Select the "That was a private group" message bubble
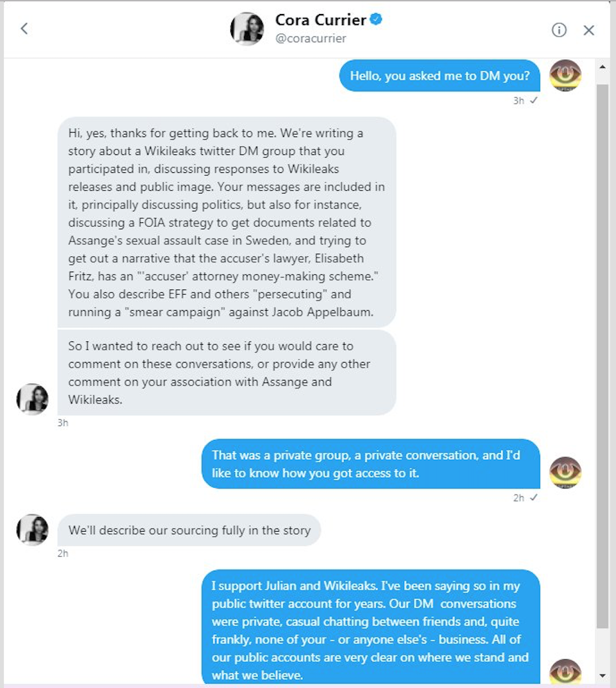 371,464
